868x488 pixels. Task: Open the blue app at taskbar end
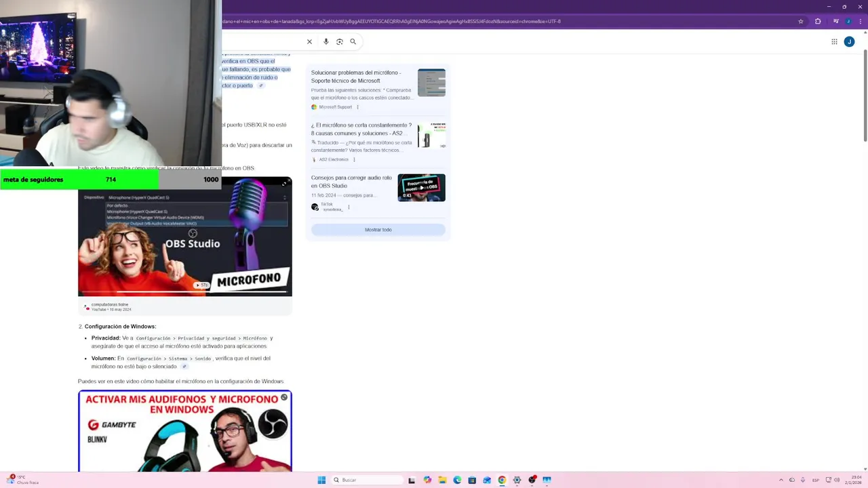(547, 480)
